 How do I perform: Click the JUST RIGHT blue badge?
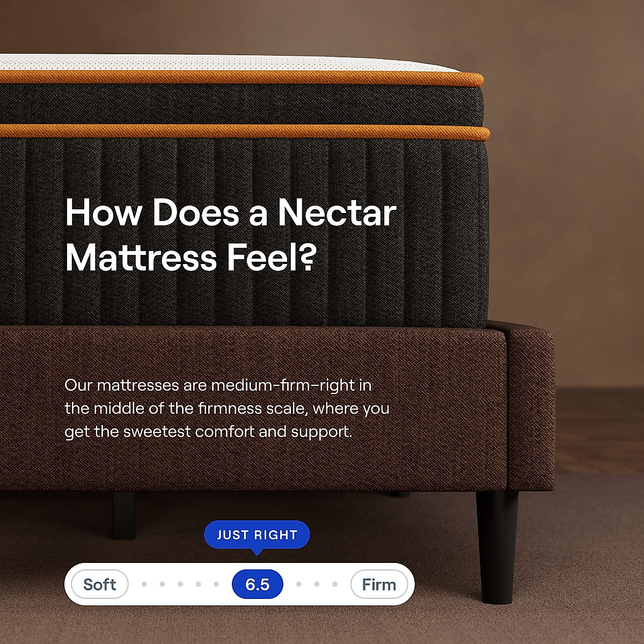(x=257, y=535)
